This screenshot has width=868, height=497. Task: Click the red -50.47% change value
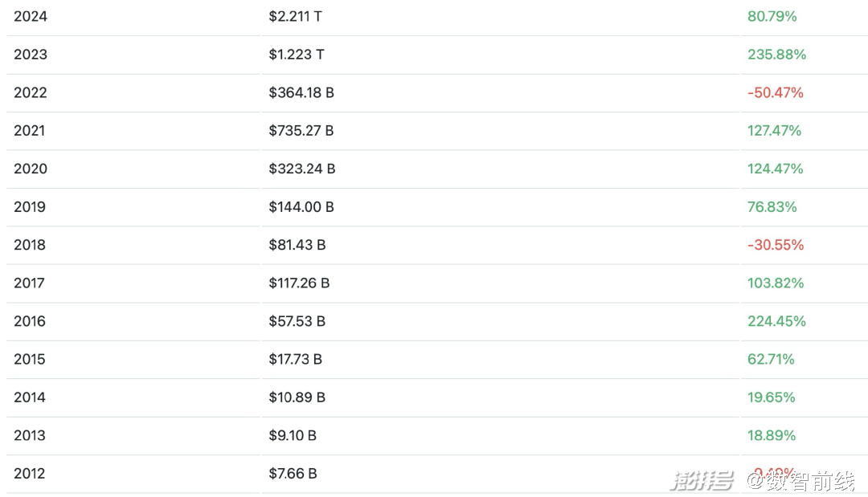775,92
